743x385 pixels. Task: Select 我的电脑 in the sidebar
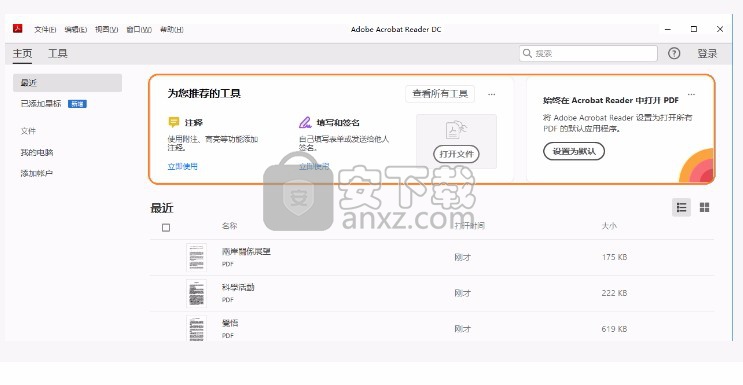coord(37,152)
